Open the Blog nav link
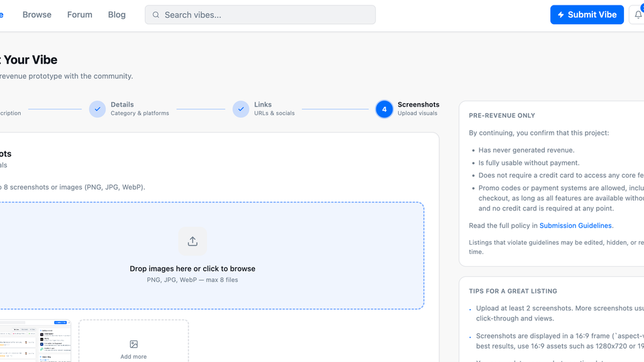This screenshot has width=644, height=362. click(x=117, y=15)
